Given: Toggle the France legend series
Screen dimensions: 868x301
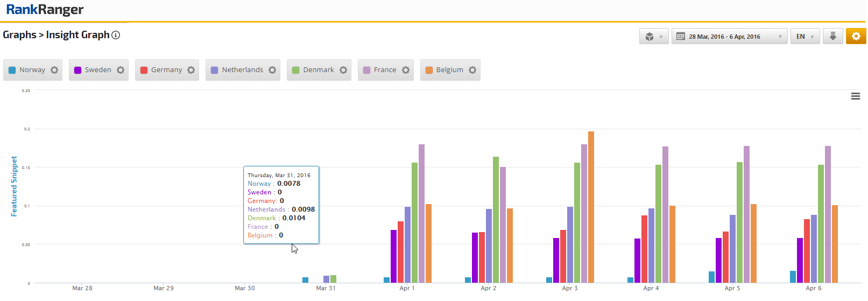Looking at the screenshot, I should pyautogui.click(x=384, y=70).
